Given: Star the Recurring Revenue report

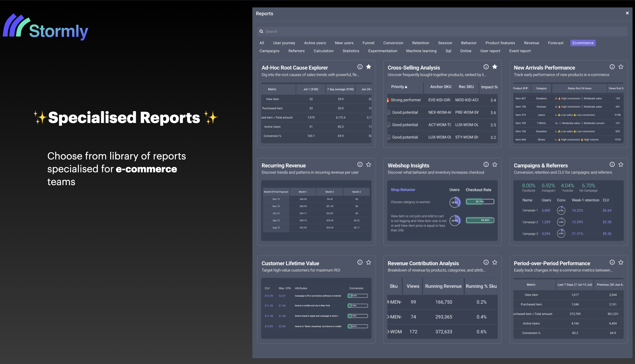Looking at the screenshot, I should [368, 164].
